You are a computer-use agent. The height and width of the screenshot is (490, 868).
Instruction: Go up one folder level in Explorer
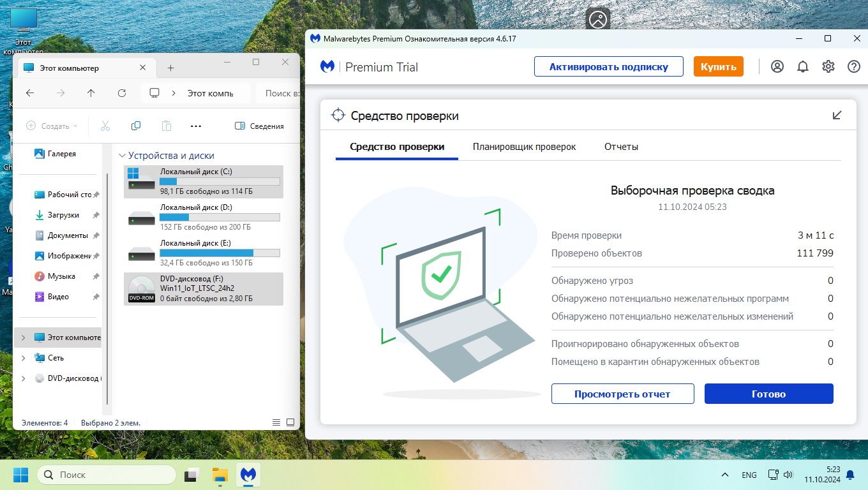click(x=91, y=93)
